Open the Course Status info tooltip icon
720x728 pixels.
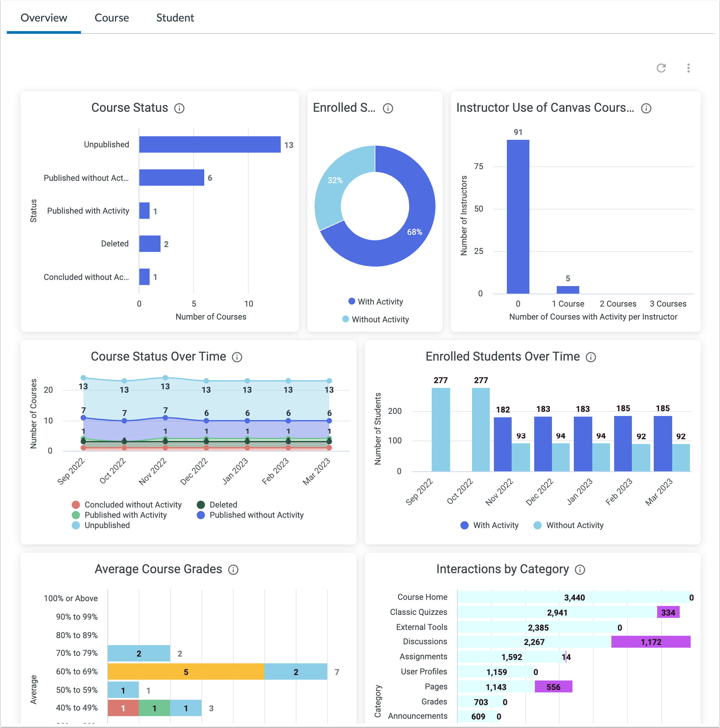(180, 108)
